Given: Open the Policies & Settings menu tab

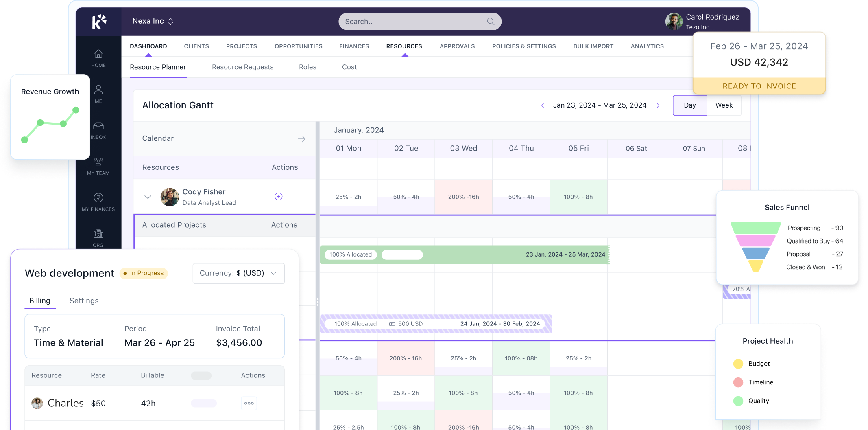Looking at the screenshot, I should click(524, 46).
